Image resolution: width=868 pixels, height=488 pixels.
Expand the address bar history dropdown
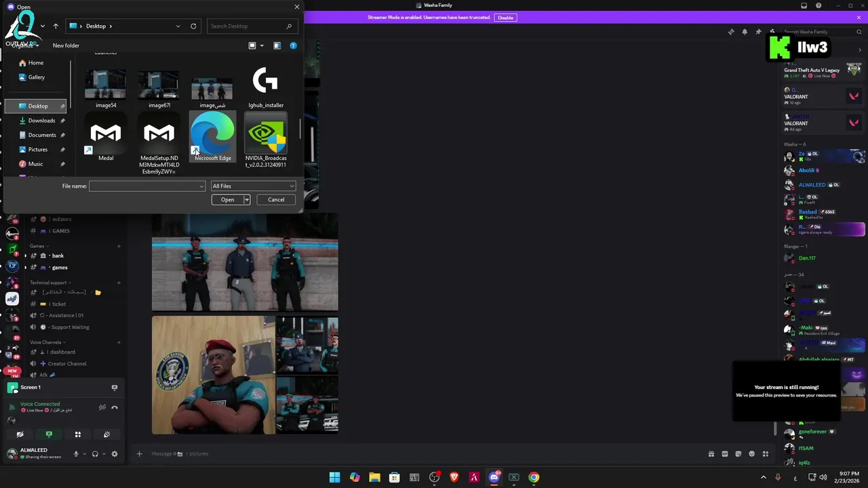click(x=178, y=26)
